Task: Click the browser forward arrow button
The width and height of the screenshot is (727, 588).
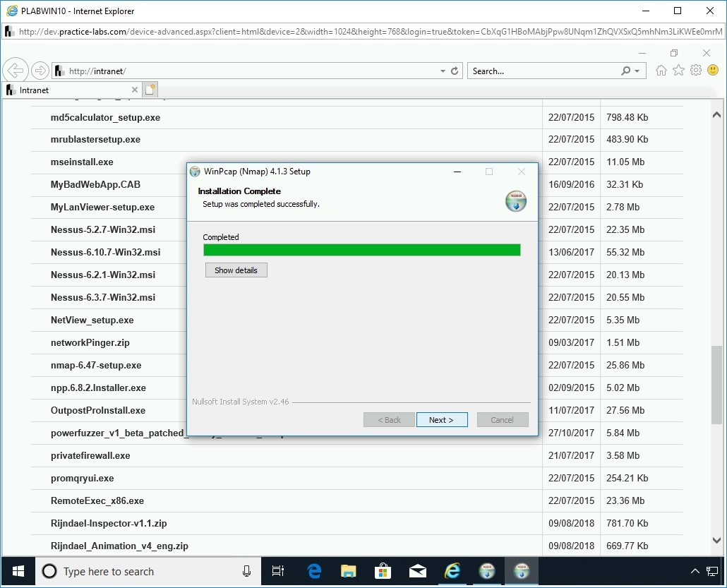Action: (x=40, y=71)
